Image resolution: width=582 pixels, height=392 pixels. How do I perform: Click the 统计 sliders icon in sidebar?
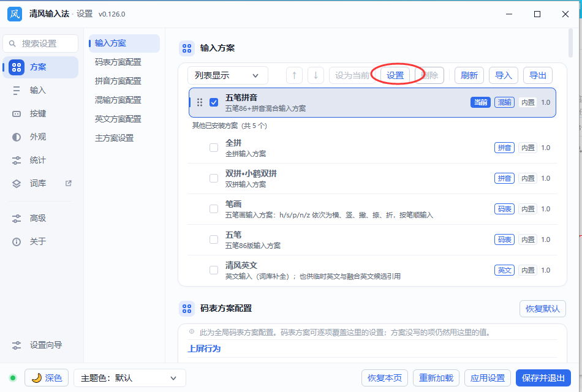(17, 160)
